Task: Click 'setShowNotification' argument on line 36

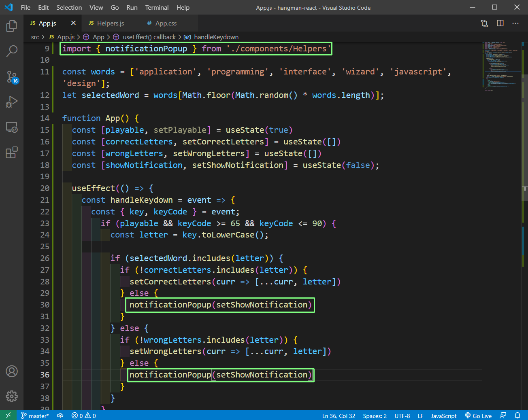Action: tap(262, 375)
